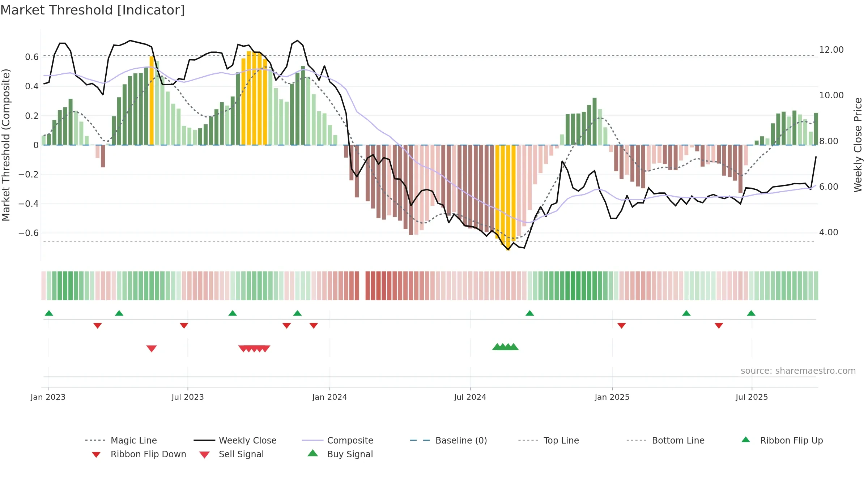Screen dimensions: 868x488
Task: Click the green Ribbon Flip Up legend triangle
Action: [746, 440]
